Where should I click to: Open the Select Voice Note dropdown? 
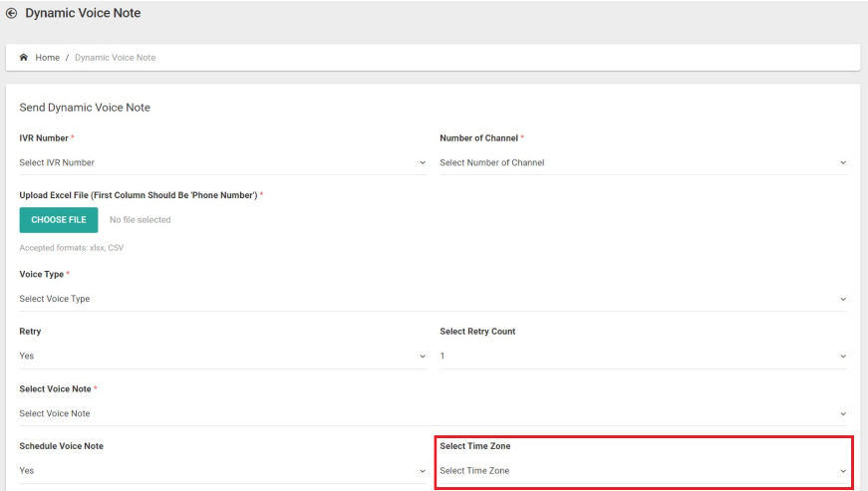[433, 413]
